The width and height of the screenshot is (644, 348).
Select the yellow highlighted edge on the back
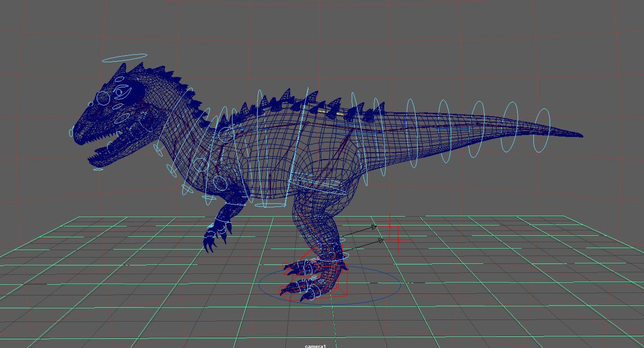click(x=331, y=113)
